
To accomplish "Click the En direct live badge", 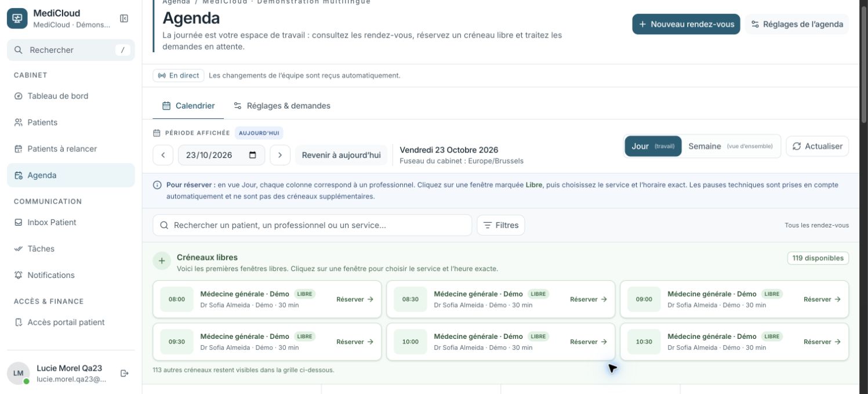I will pyautogui.click(x=179, y=75).
